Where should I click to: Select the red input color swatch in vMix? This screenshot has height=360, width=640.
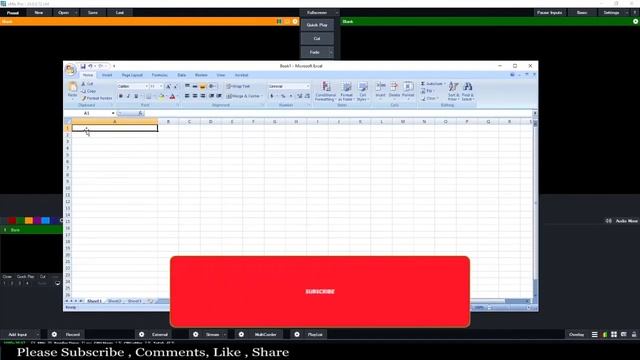point(12,220)
